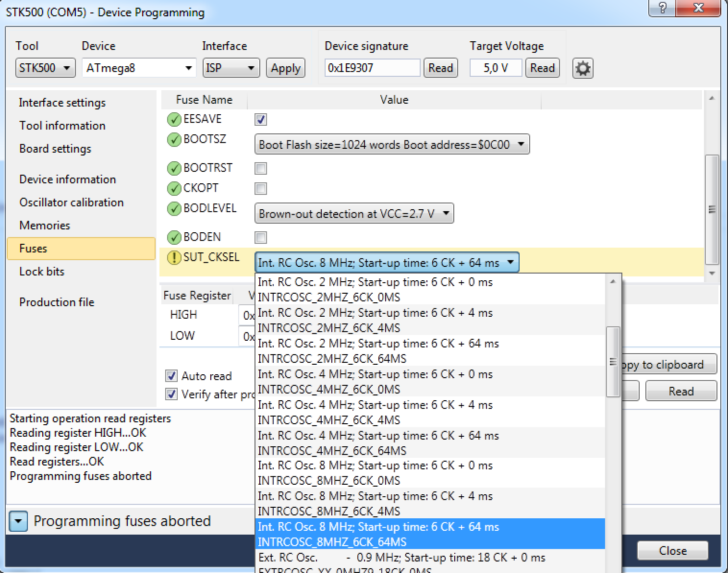728x573 pixels.
Task: Select Int. RC Osc. 2 MHz 6 CK + 0 ms
Action: click(430, 289)
